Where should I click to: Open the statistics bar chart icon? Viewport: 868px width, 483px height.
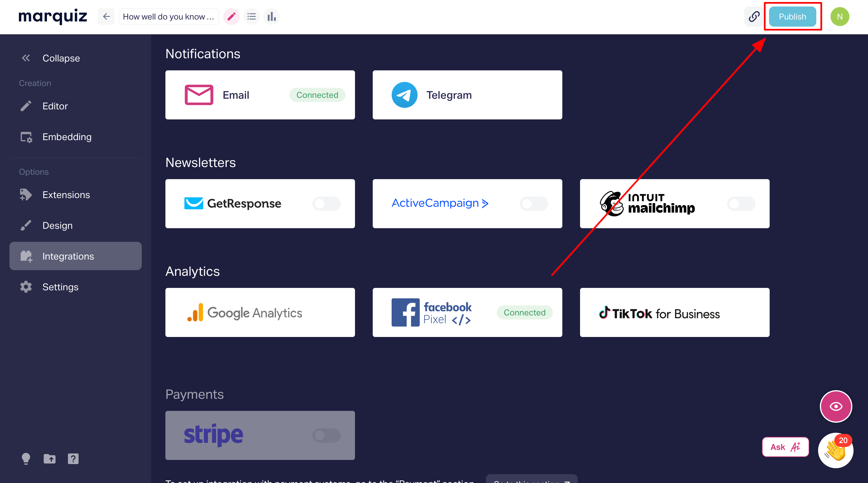[x=272, y=17]
